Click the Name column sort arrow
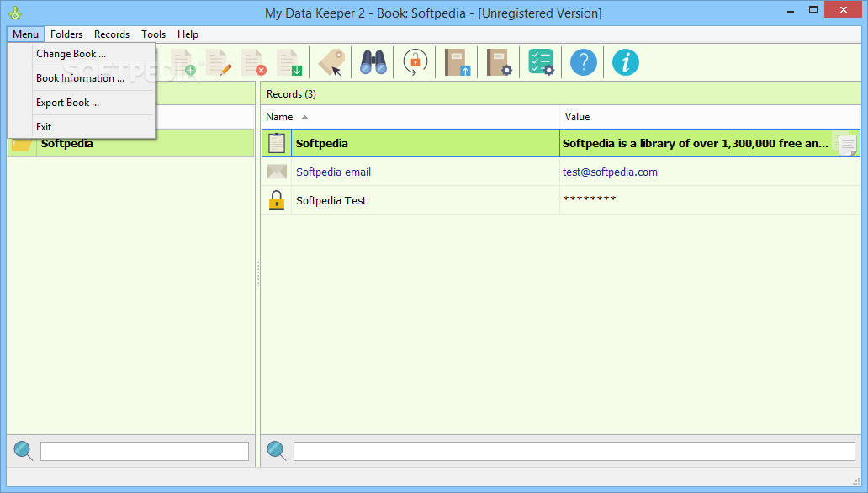The image size is (868, 493). click(x=304, y=118)
